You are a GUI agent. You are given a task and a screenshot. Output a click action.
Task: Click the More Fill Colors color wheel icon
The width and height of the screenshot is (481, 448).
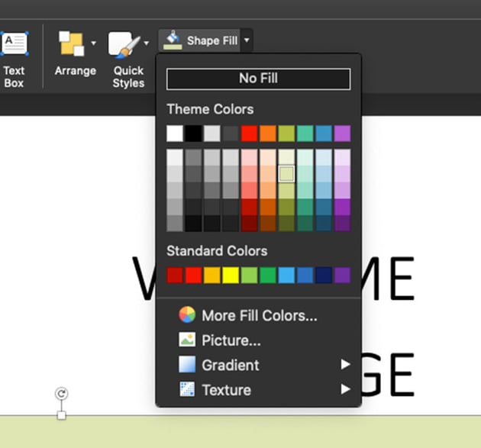pyautogui.click(x=187, y=315)
